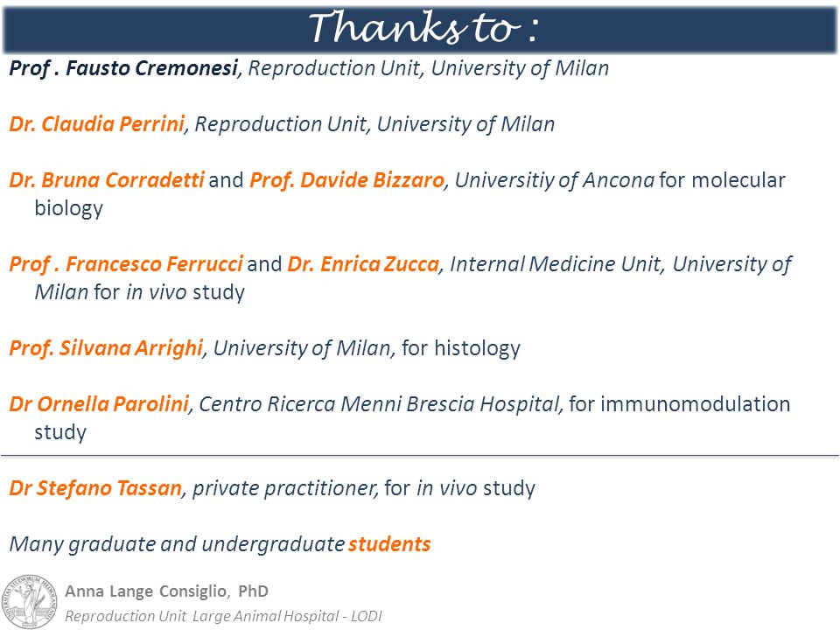Click Dr. Claudia Perrini's name
This screenshot has width=840, height=630.
[x=97, y=124]
